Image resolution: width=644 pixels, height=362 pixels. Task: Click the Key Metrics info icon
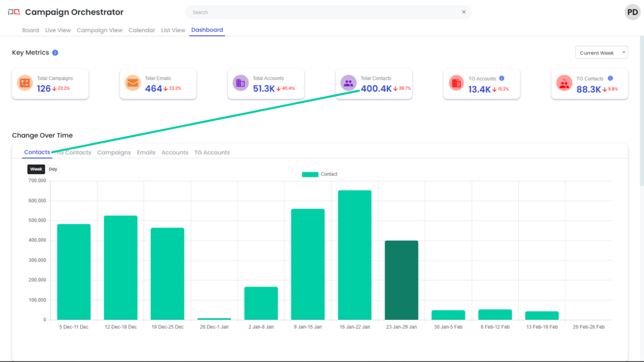coord(55,53)
